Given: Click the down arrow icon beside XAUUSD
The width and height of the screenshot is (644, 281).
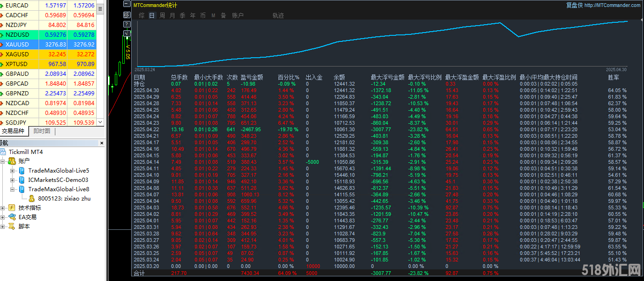Looking at the screenshot, I should [1, 45].
